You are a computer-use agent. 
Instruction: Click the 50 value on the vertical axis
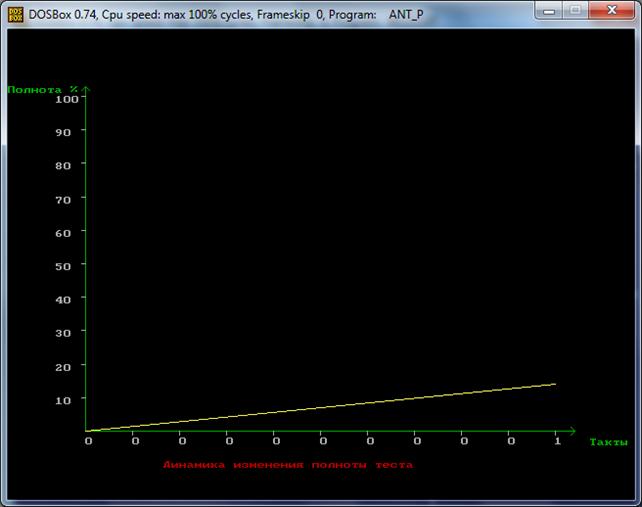point(63,266)
